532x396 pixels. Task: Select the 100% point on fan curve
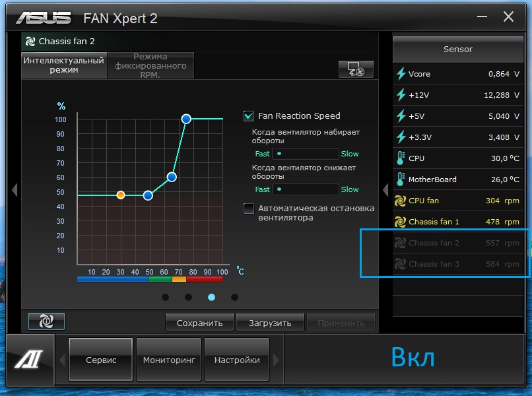pos(186,119)
